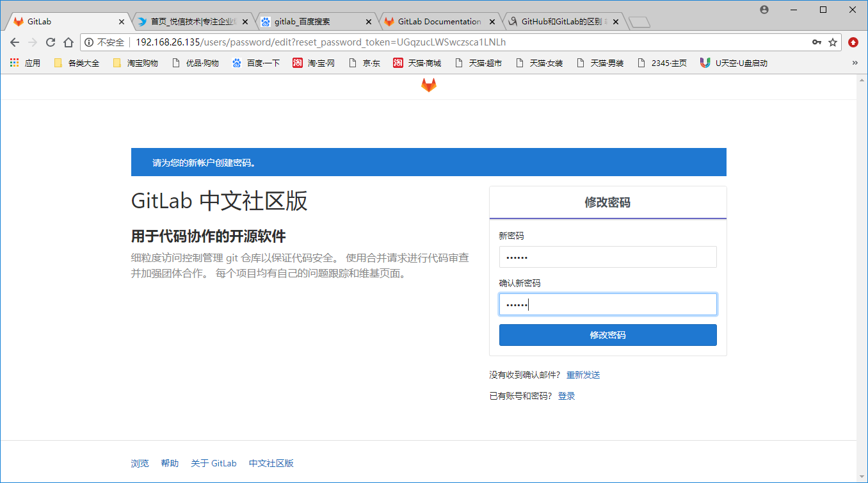Open the browser home page icon

68,42
